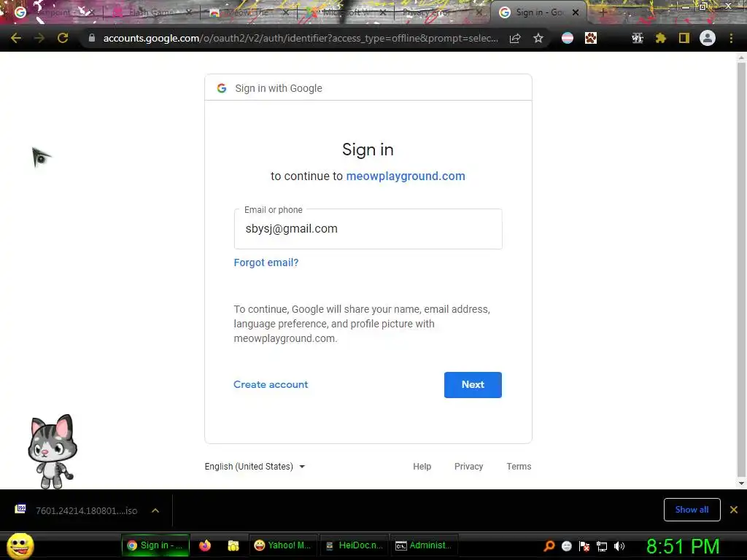Open the Help link

coord(422,467)
